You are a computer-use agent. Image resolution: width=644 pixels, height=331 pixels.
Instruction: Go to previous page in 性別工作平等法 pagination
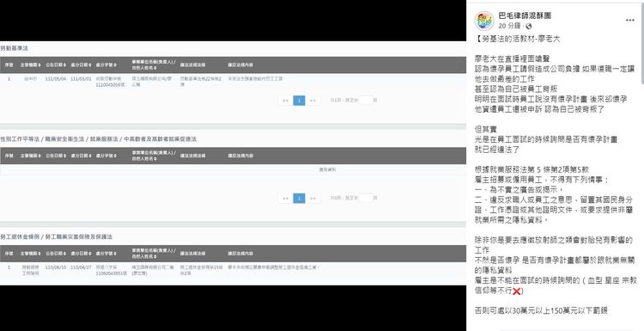285,199
